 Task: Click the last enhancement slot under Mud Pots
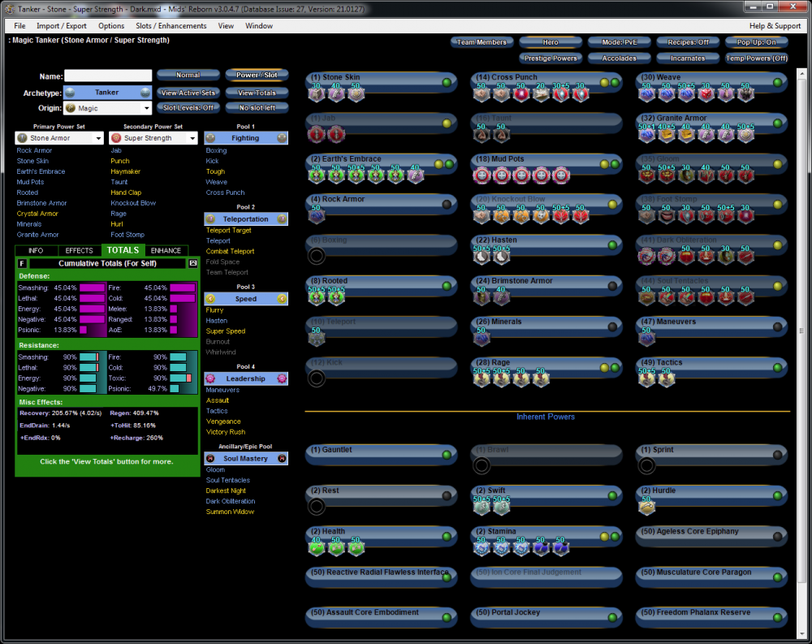click(x=561, y=175)
